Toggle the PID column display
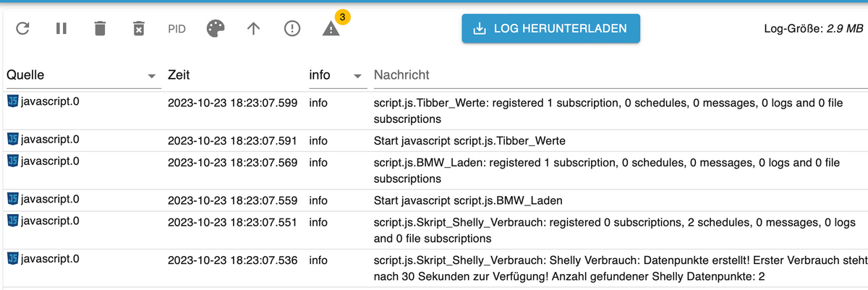 pos(176,29)
